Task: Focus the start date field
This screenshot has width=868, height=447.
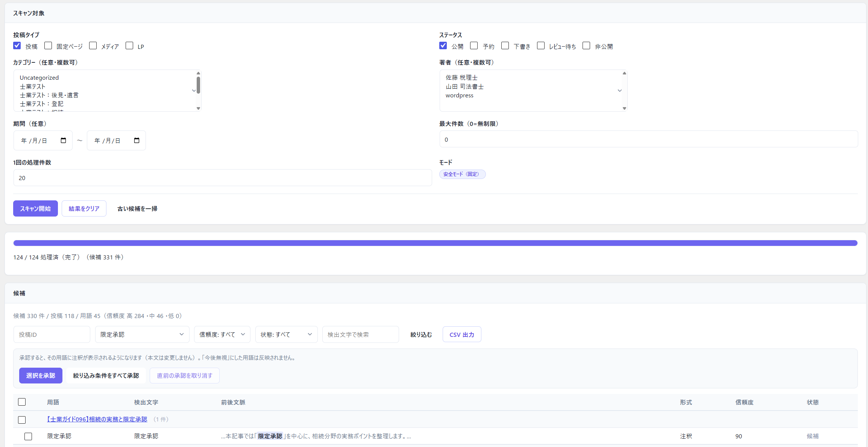Action: coord(43,141)
